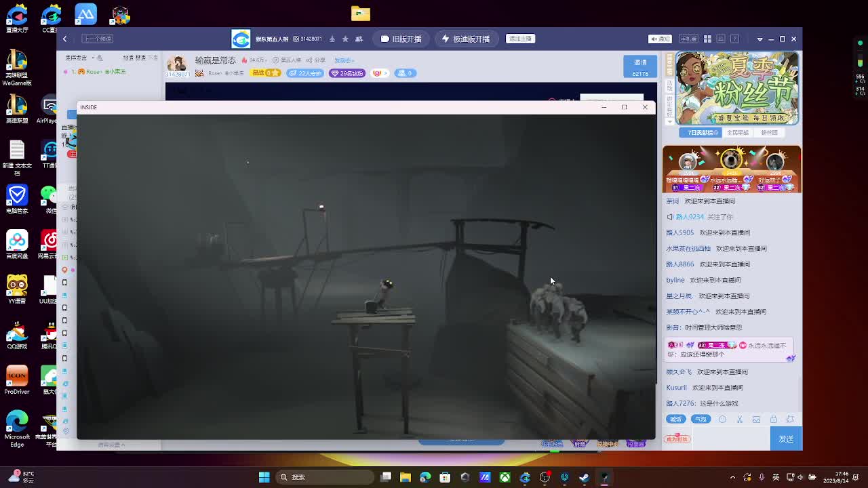Toggle the 喊话 shout option in chat
Screen dimensions: 868x488
pos(675,420)
